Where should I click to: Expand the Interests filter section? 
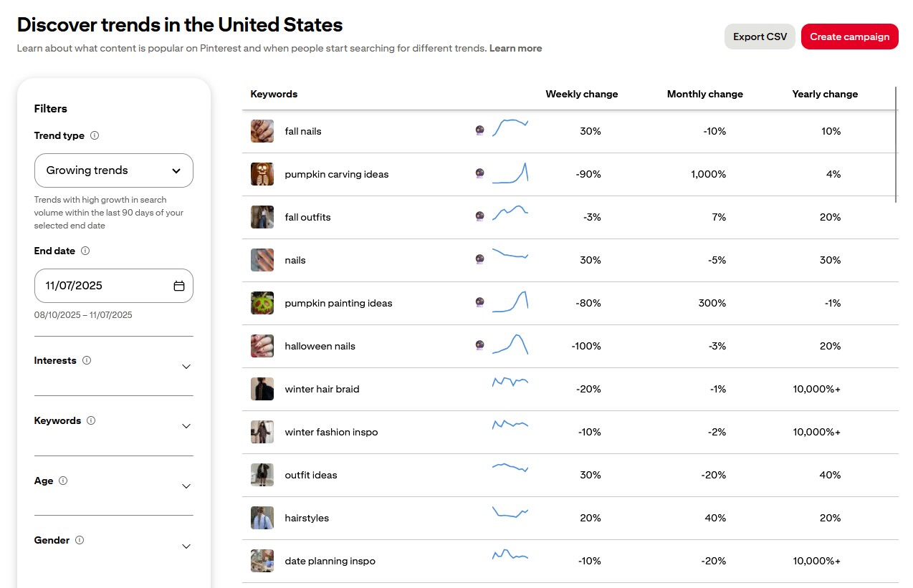point(186,366)
